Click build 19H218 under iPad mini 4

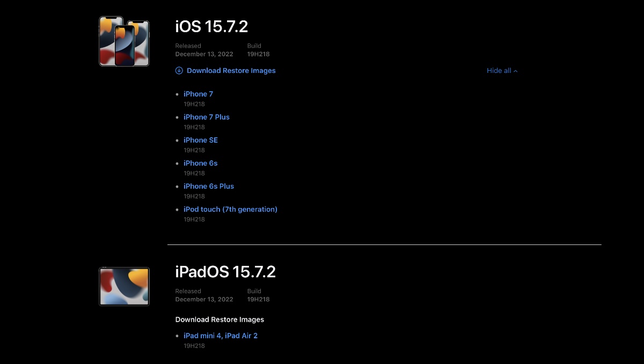coord(194,346)
